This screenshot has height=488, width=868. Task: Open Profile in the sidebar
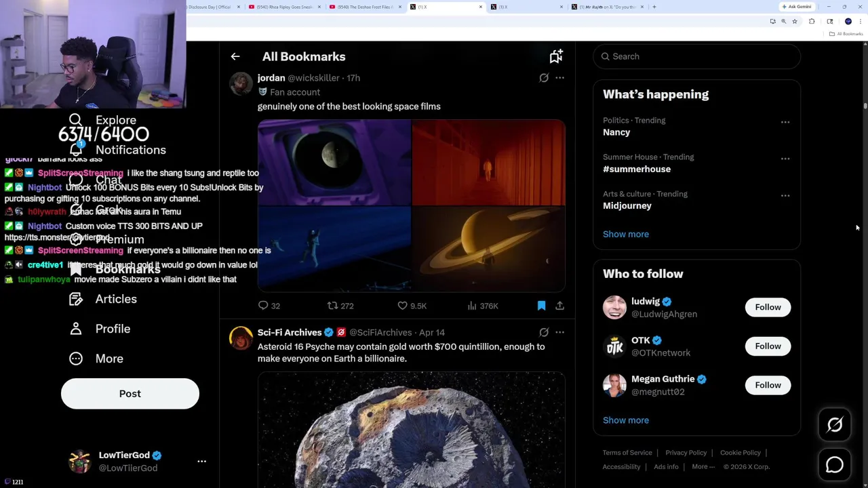[100, 329]
